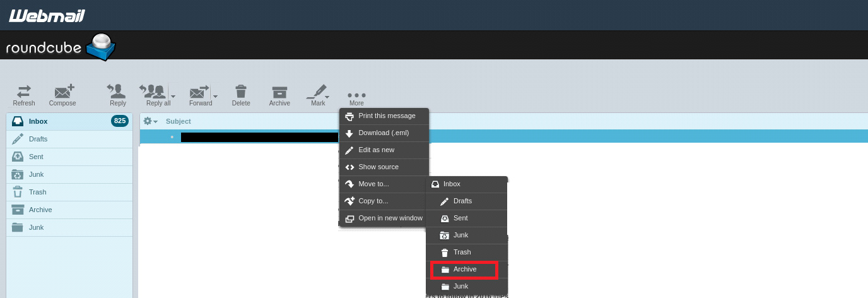Select Show source in More menu

pos(378,167)
